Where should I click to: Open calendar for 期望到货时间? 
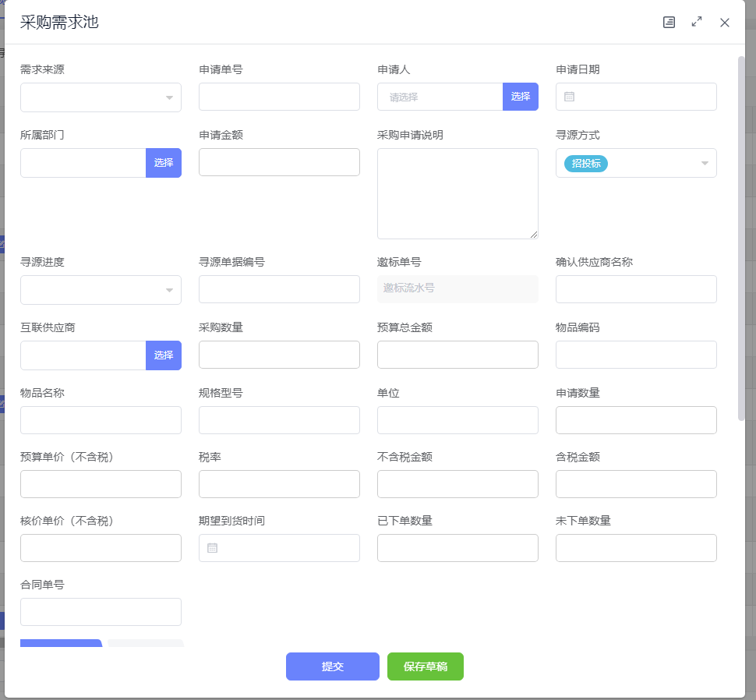click(213, 548)
